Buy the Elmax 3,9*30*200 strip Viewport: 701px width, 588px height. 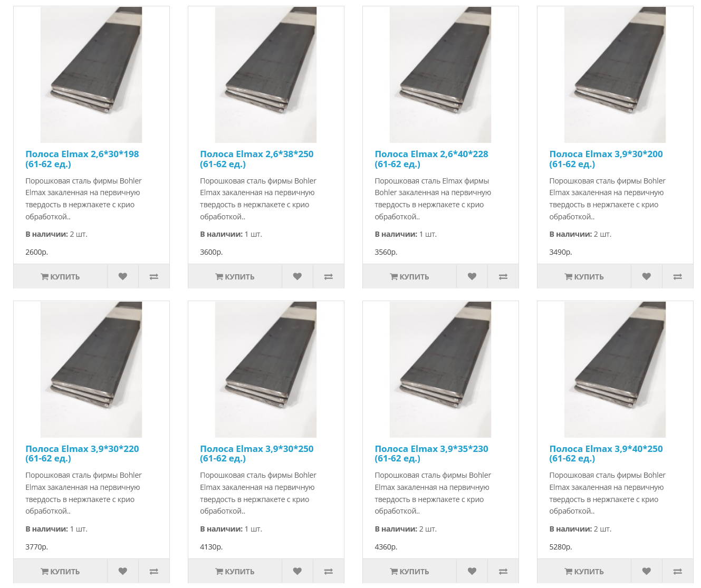click(x=584, y=276)
